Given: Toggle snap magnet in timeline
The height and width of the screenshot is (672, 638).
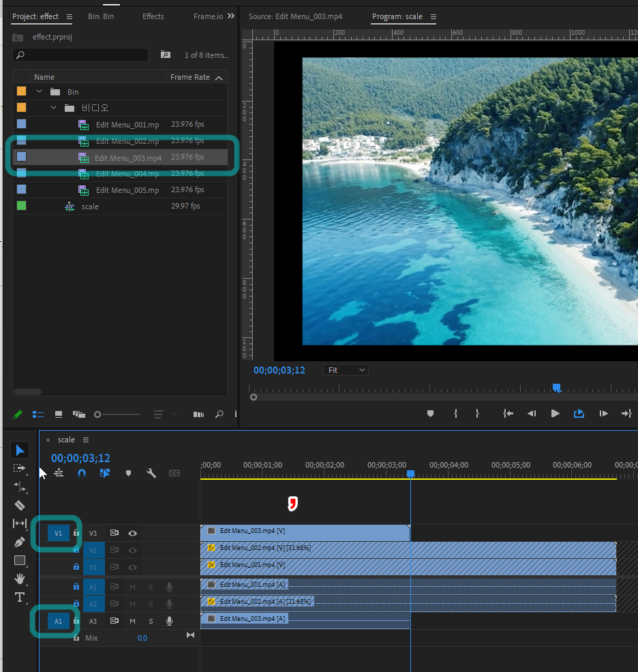Looking at the screenshot, I should click(82, 473).
